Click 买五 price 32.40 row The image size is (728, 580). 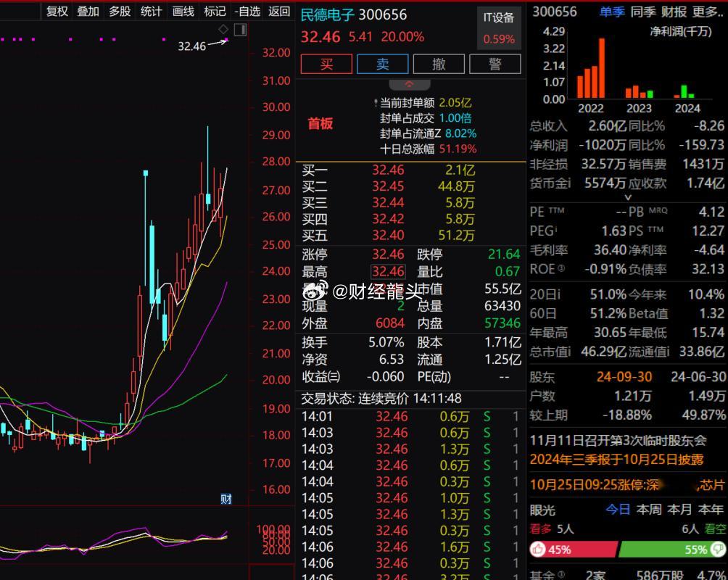coord(411,236)
